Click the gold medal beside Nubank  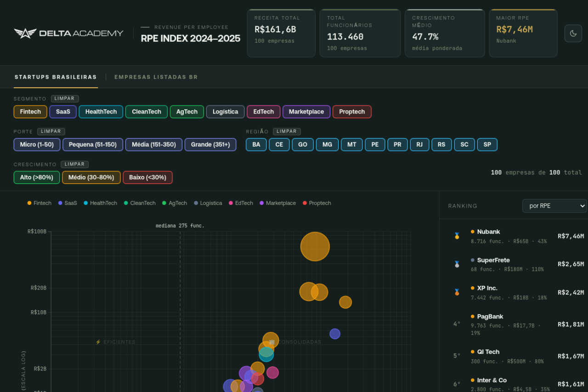457,236
